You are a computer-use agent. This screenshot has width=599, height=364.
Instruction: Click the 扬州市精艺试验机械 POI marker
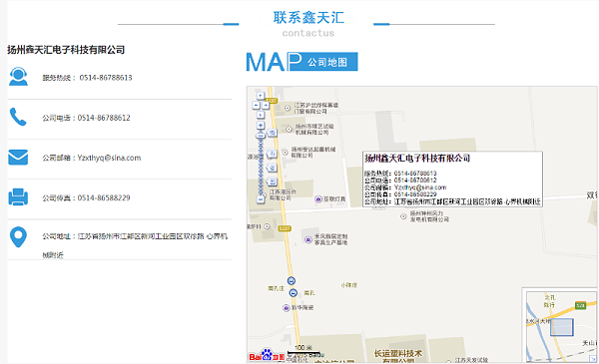point(290,130)
